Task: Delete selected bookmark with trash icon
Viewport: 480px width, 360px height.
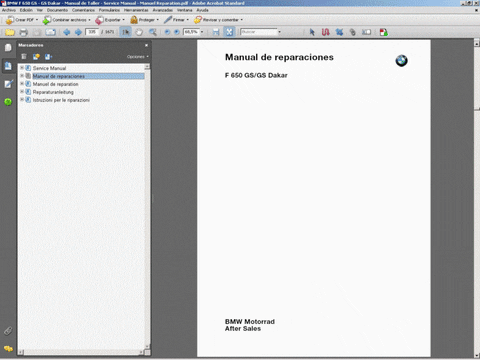Action: (24, 57)
